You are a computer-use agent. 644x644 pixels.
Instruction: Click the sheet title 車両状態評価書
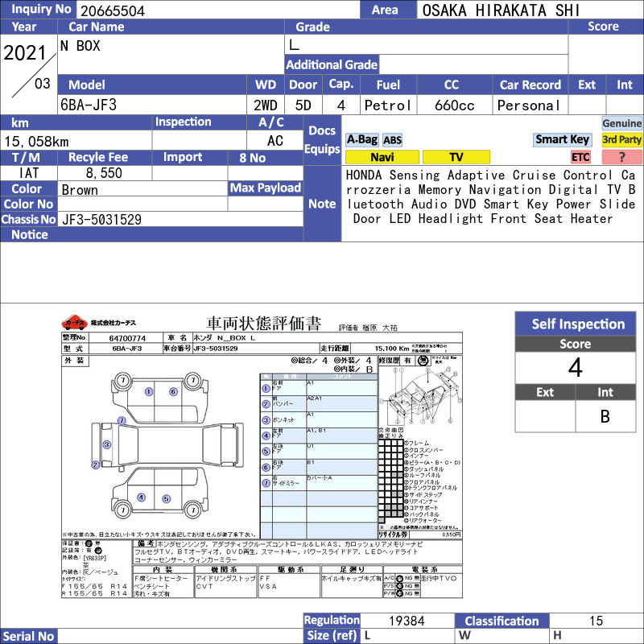point(263,324)
